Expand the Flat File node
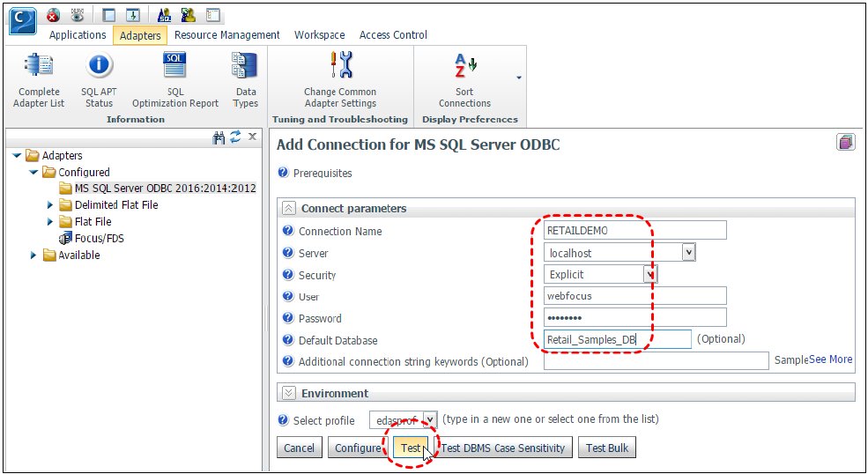 tap(50, 221)
